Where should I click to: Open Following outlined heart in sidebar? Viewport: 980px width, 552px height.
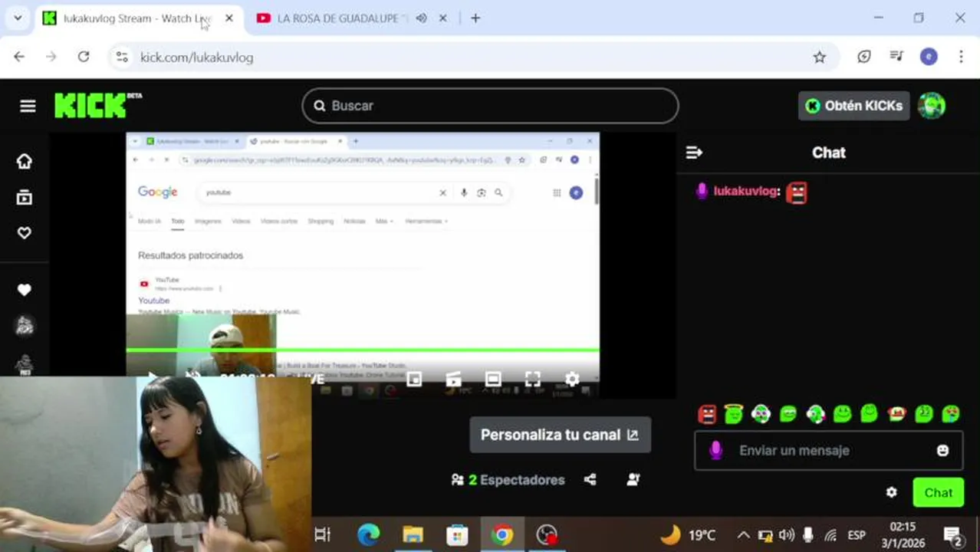tap(25, 232)
